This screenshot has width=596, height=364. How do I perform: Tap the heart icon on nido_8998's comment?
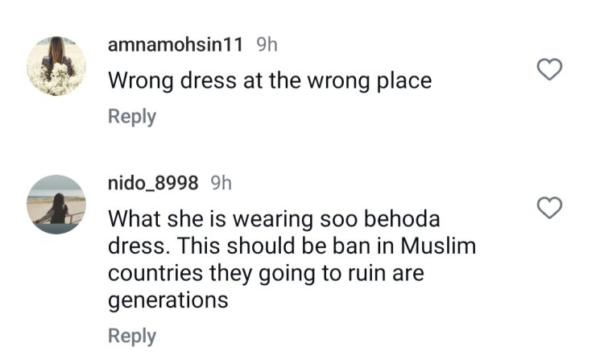549,209
